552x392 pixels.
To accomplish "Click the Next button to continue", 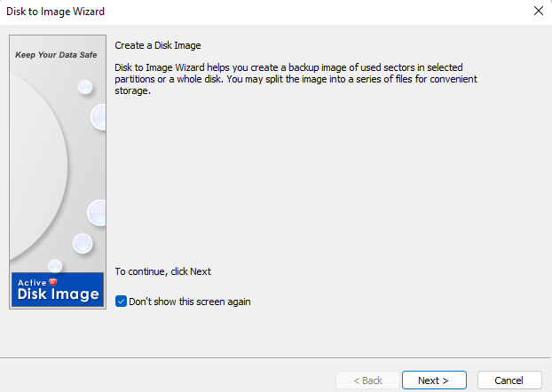I will (x=434, y=380).
